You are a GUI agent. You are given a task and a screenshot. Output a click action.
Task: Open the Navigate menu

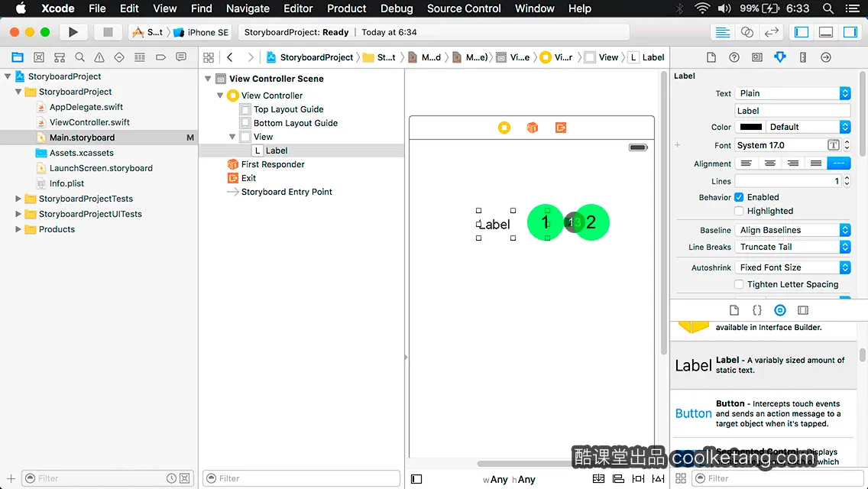[248, 8]
